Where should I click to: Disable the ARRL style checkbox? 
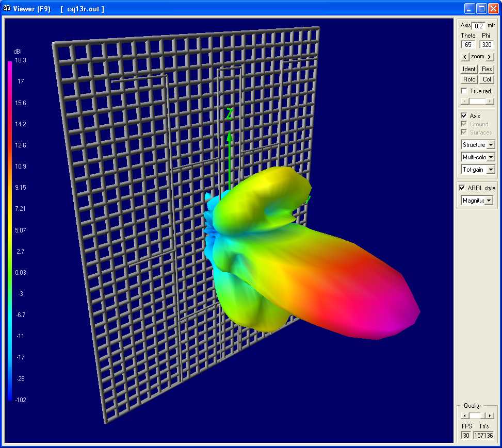point(463,188)
